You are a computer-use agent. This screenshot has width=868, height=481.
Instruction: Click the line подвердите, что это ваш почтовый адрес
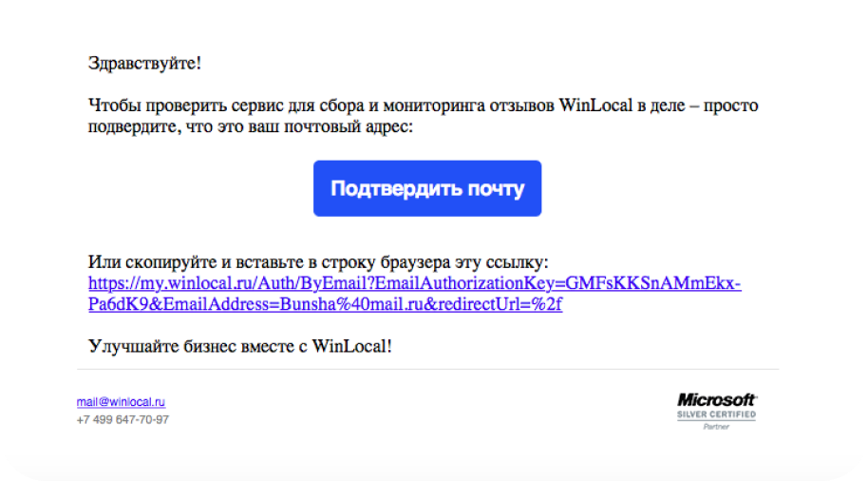(251, 126)
